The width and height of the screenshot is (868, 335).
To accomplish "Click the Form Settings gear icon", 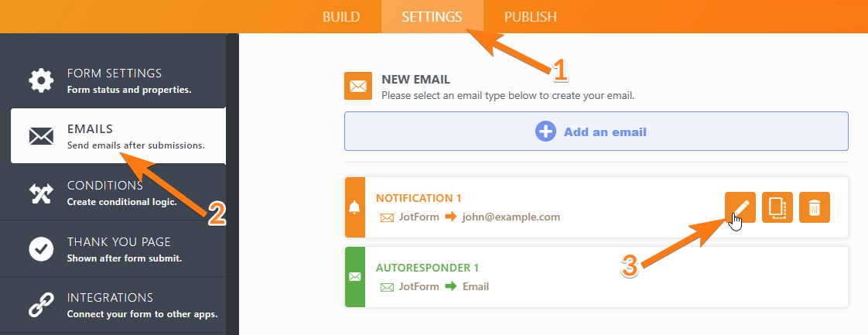I will (x=40, y=80).
